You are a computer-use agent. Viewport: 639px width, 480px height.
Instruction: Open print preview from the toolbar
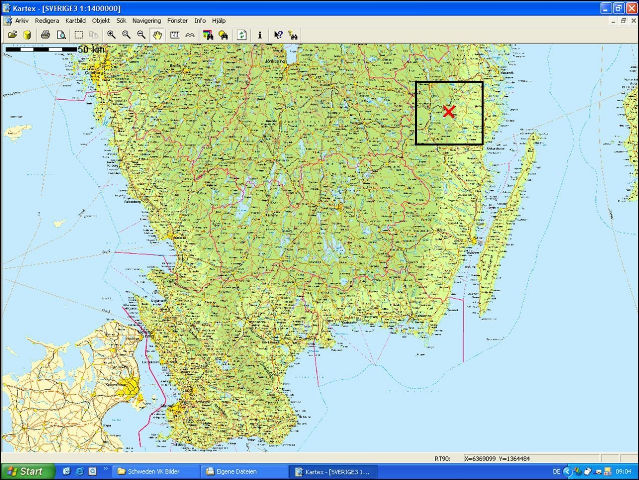(60, 34)
